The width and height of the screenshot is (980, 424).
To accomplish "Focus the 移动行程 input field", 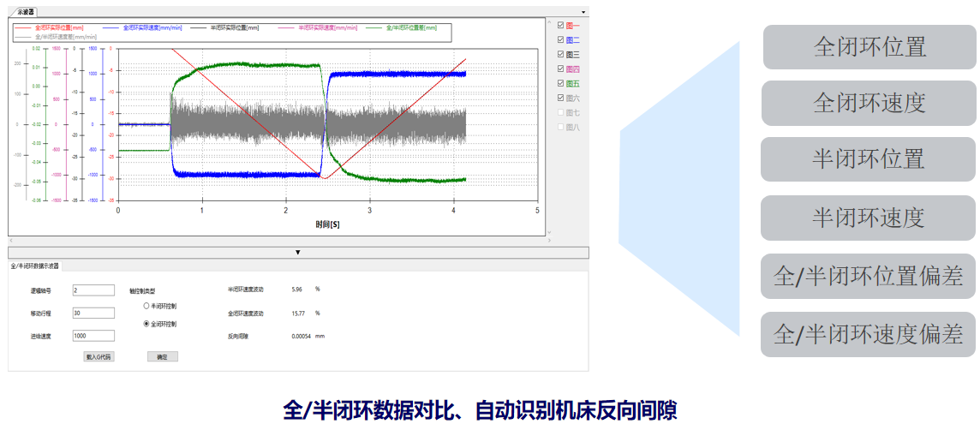I will pos(93,313).
